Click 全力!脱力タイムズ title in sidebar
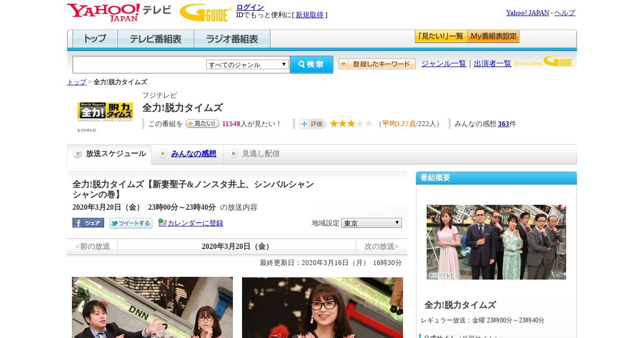Image resolution: width=644 pixels, height=338 pixels. (460, 305)
